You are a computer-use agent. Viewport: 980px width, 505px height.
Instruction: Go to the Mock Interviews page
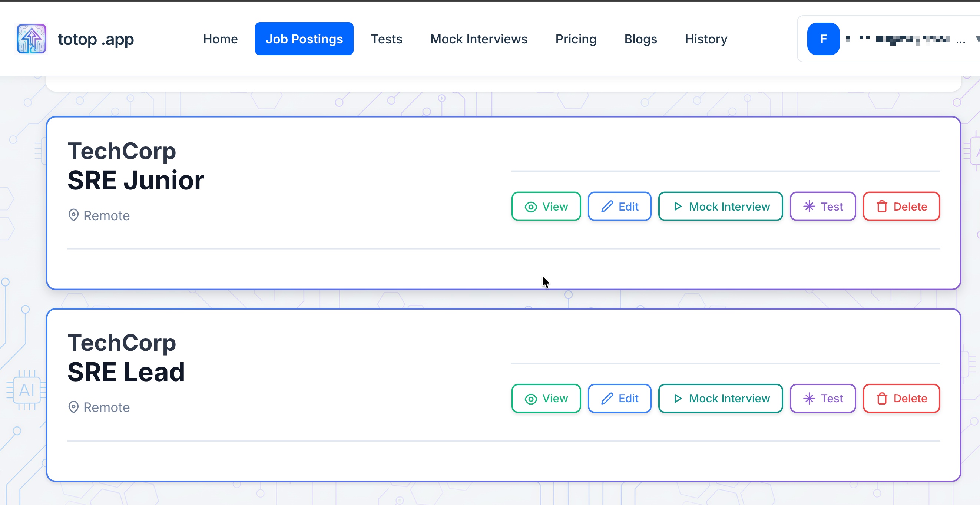point(479,39)
